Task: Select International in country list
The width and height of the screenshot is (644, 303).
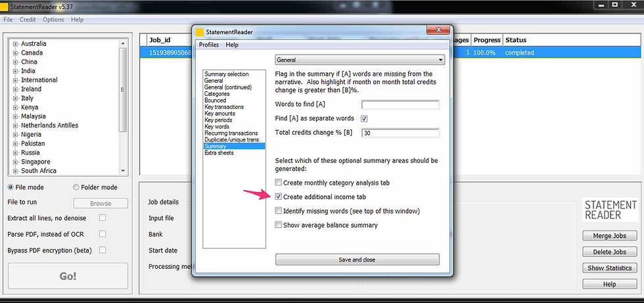Action: (x=39, y=80)
